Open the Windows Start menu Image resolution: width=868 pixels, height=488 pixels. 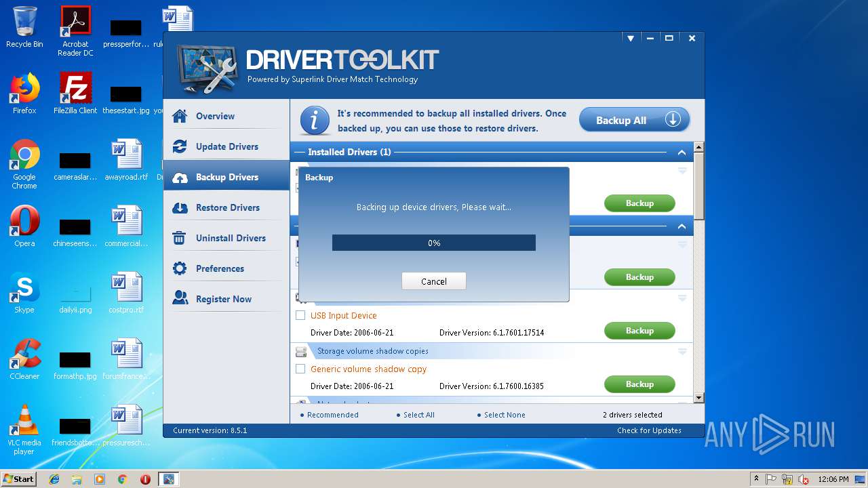pyautogui.click(x=18, y=479)
